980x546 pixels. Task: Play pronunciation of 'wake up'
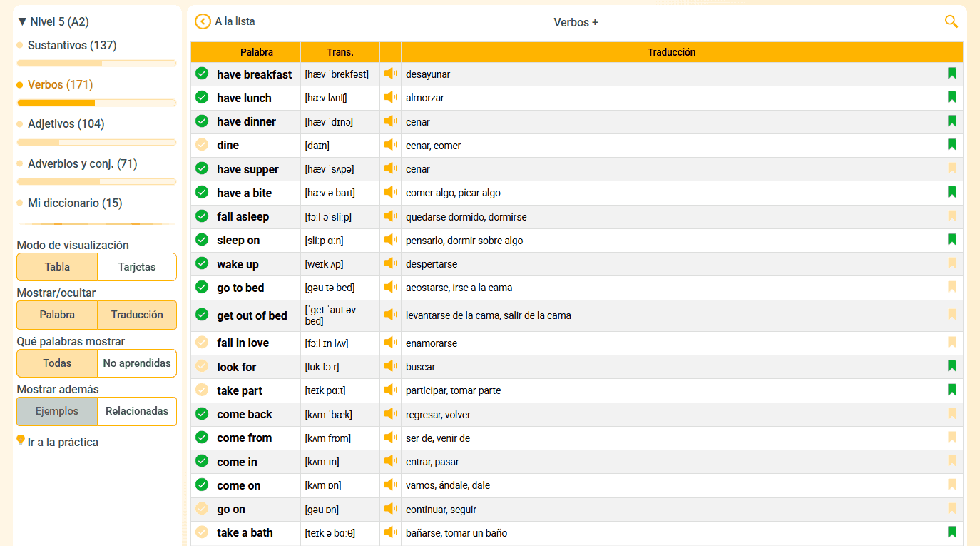[x=390, y=263]
